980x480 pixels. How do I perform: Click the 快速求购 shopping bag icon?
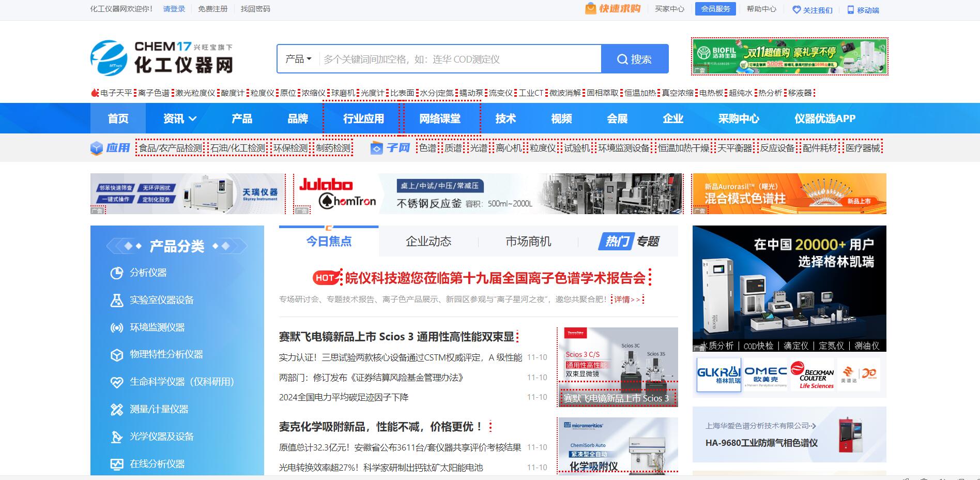[590, 9]
